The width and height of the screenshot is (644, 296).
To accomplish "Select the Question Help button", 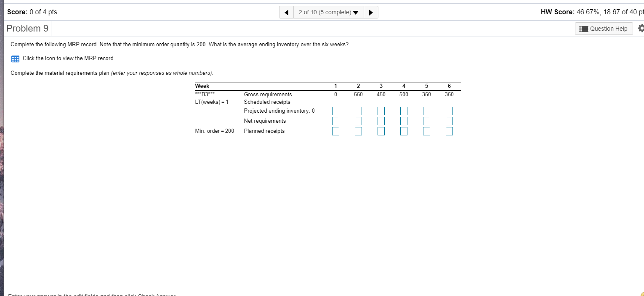I will pos(604,29).
